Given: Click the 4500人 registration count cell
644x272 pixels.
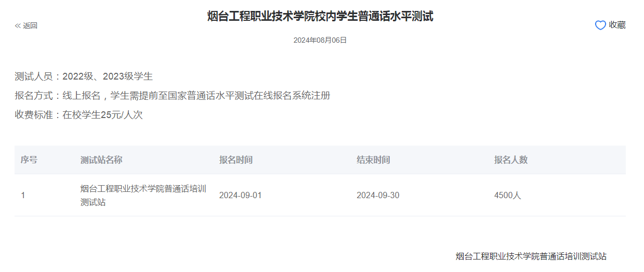Looking at the screenshot, I should (x=507, y=196).
